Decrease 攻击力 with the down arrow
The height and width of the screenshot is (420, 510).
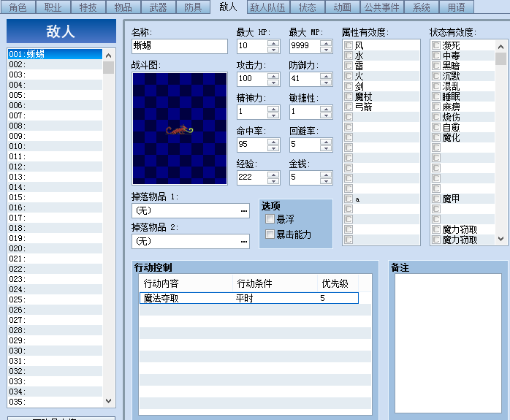coord(273,83)
